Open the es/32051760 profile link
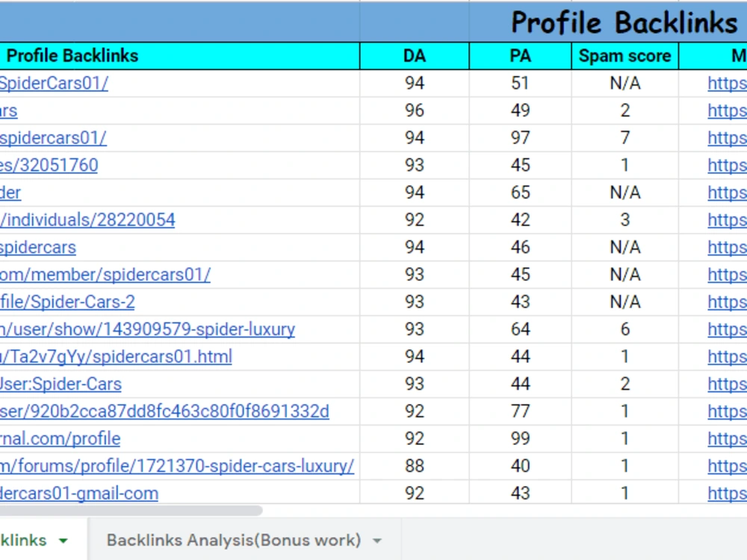The width and height of the screenshot is (747, 560). tap(49, 165)
